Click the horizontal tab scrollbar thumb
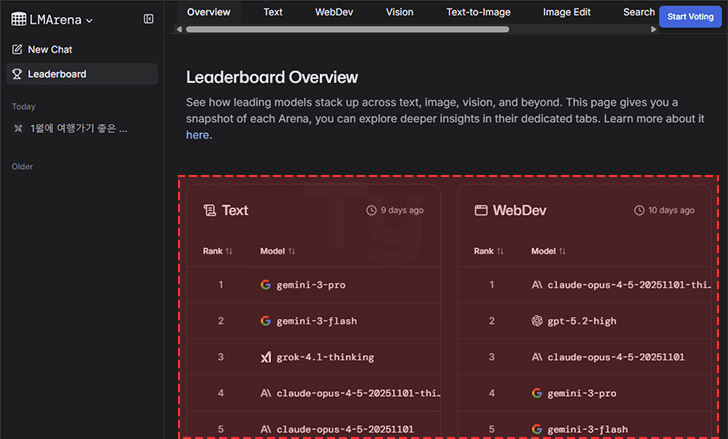 click(347, 29)
